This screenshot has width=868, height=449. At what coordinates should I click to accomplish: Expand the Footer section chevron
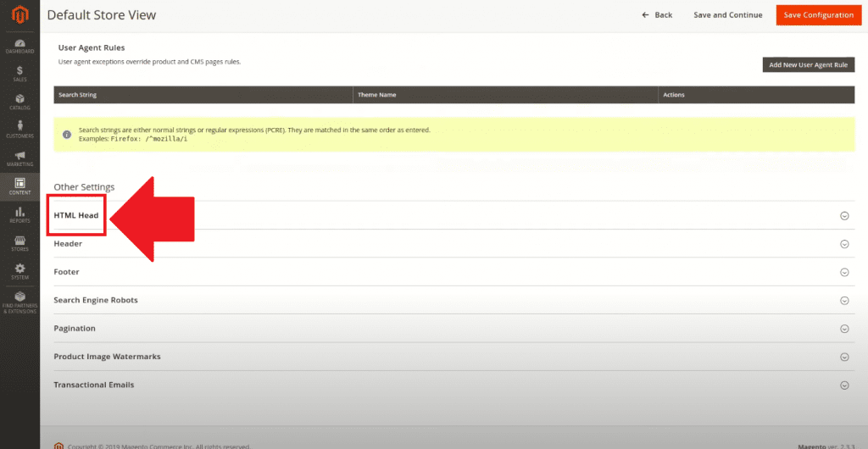point(844,272)
